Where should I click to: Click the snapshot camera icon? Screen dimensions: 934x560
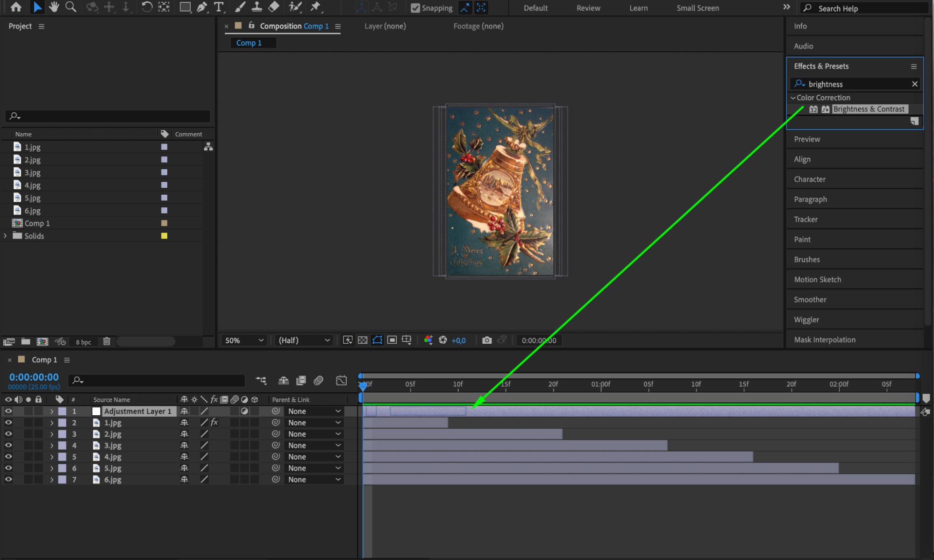[x=486, y=340]
